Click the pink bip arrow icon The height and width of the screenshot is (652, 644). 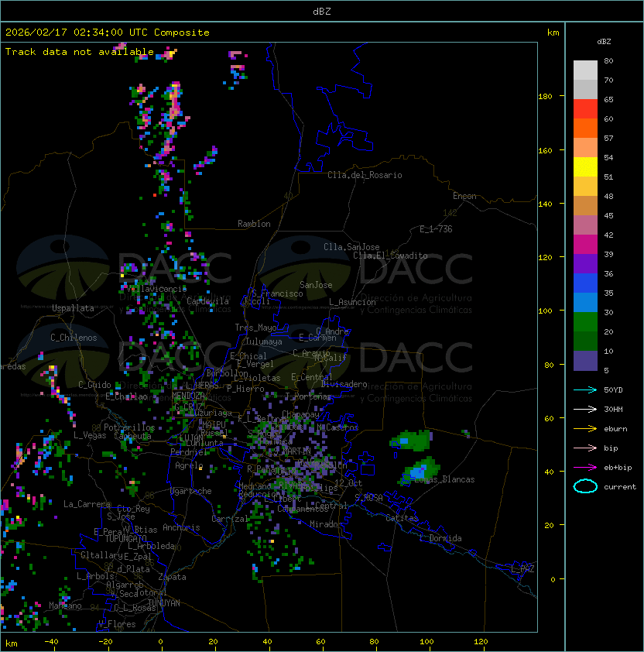pos(585,448)
